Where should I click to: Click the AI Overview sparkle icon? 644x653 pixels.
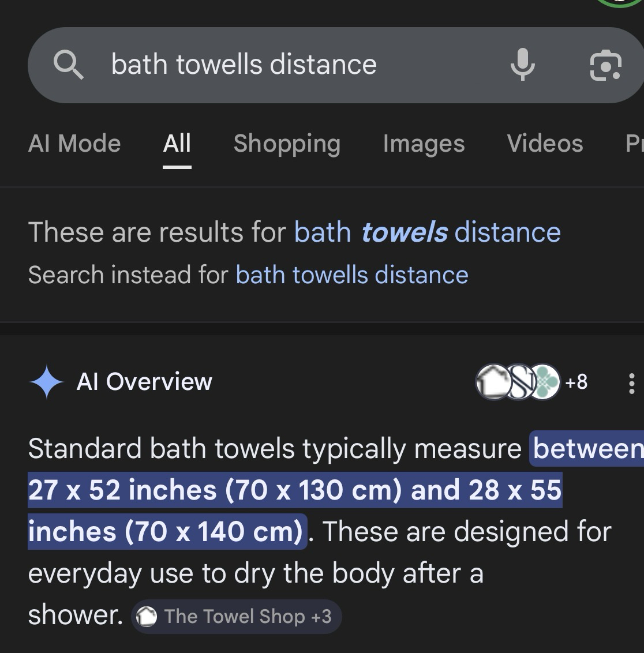46,382
